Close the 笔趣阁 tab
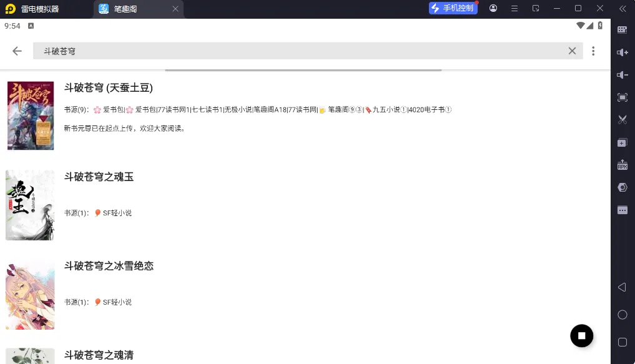The height and width of the screenshot is (364, 635). click(x=175, y=9)
